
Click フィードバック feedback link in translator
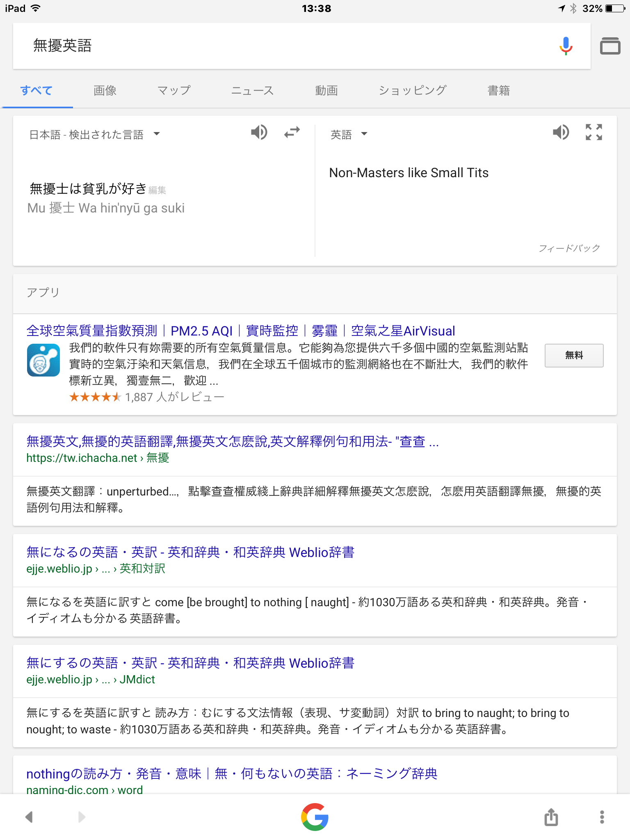(569, 248)
